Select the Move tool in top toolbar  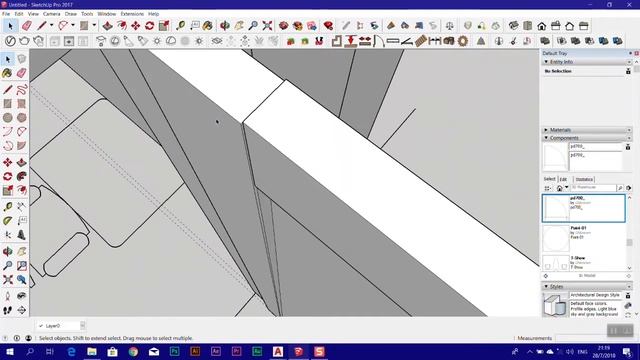[136, 26]
